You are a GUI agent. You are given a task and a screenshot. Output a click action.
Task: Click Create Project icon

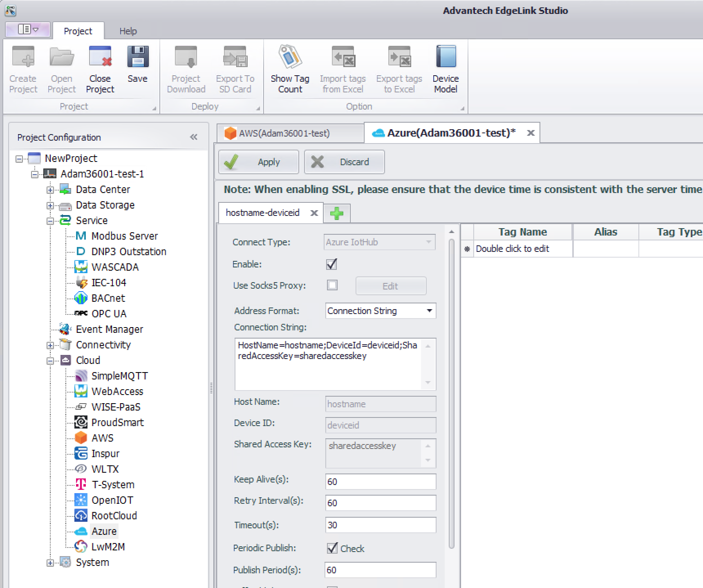[x=23, y=56]
